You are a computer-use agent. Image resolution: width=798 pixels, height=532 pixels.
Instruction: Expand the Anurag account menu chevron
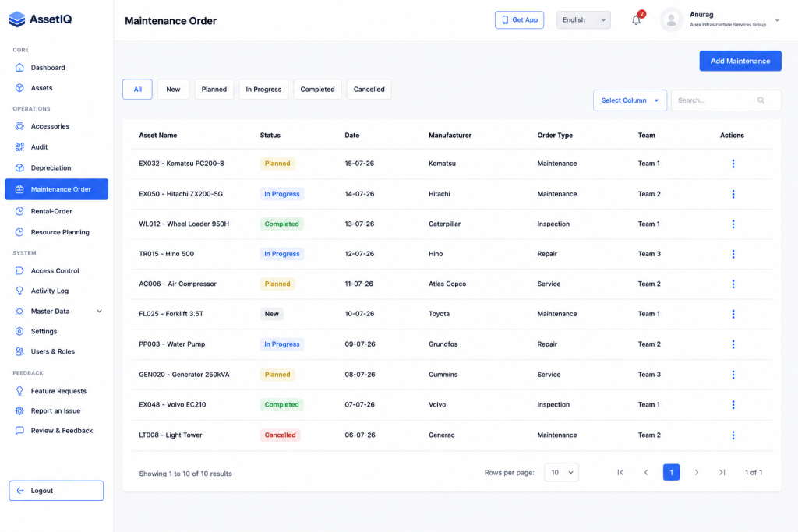point(777,20)
